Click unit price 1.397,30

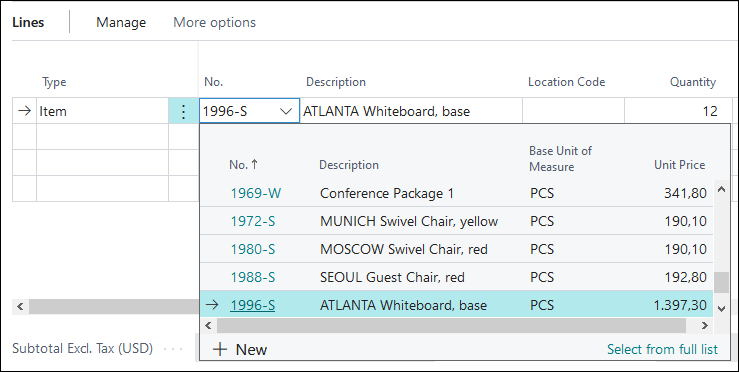680,305
